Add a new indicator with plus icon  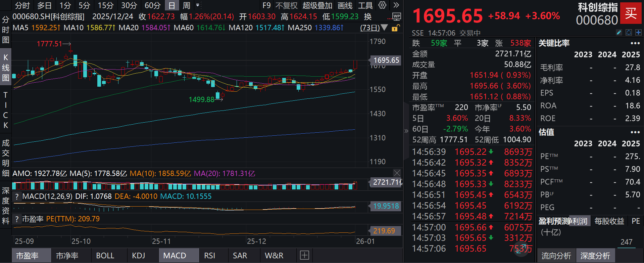click(304, 255)
